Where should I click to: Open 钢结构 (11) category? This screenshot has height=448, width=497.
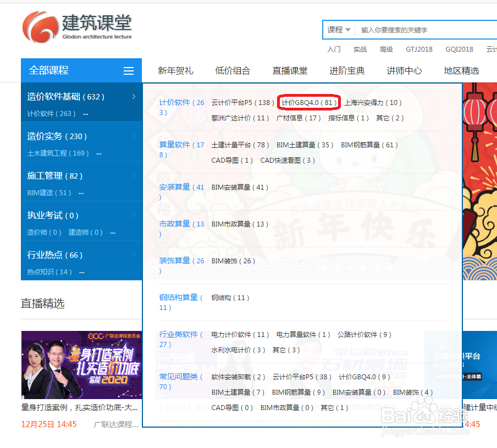pos(230,298)
